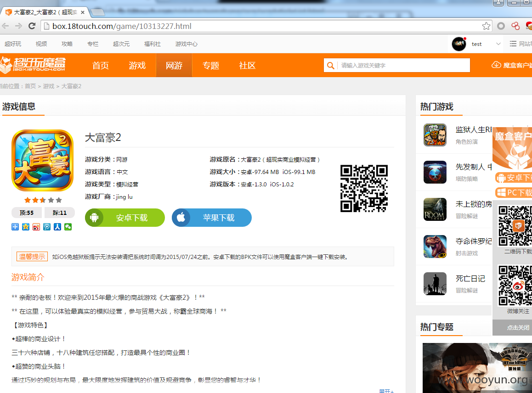This screenshot has width=532, height=393.
Task: Switch to the 游戏 nav tab
Action: click(x=137, y=66)
